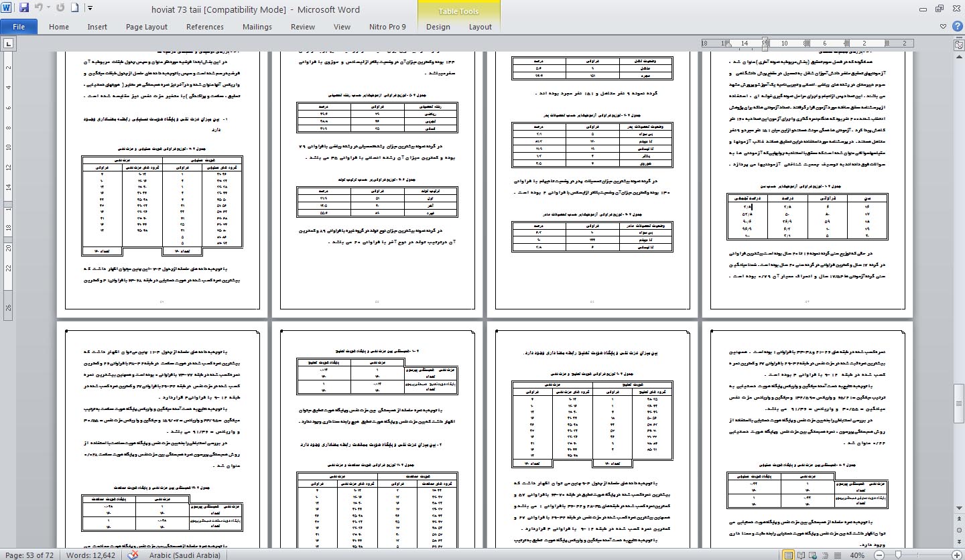Click the Redo icon in the title bar
The image size is (965, 560).
pyautogui.click(x=61, y=9)
